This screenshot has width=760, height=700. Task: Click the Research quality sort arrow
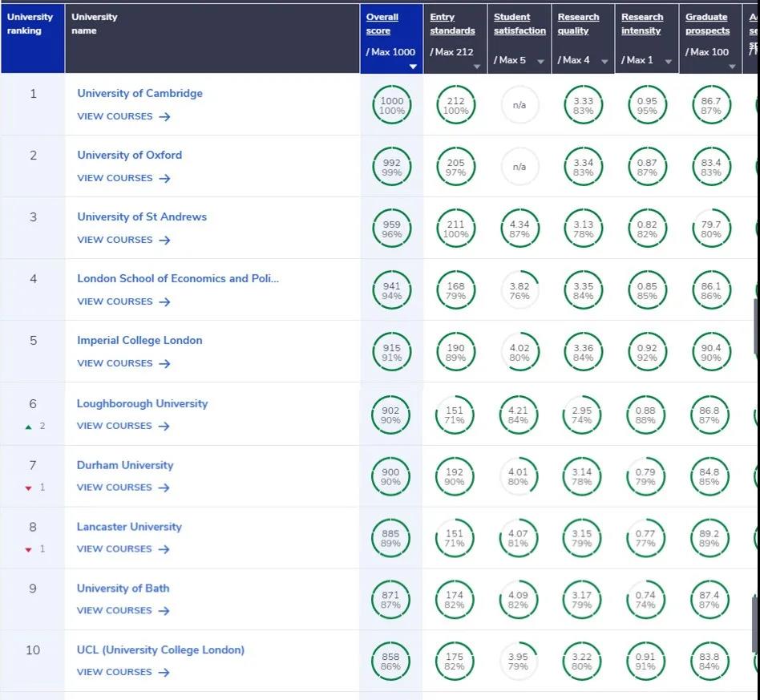pyautogui.click(x=604, y=62)
